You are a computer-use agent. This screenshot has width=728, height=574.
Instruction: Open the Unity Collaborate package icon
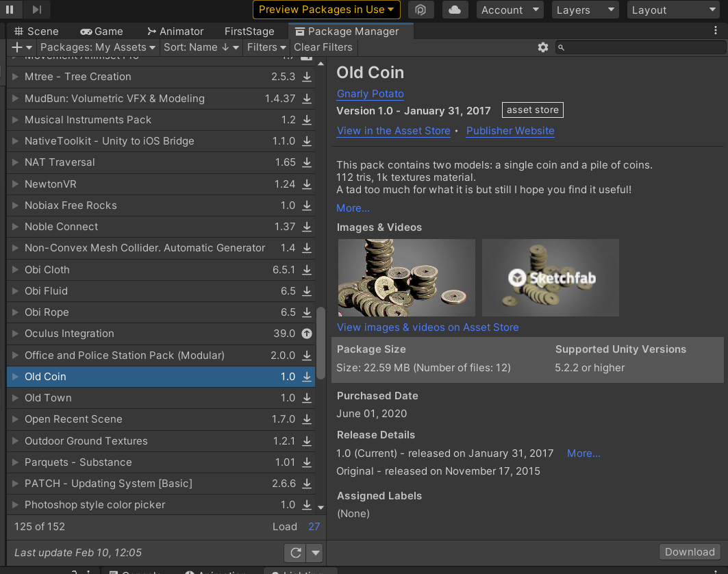coord(421,10)
